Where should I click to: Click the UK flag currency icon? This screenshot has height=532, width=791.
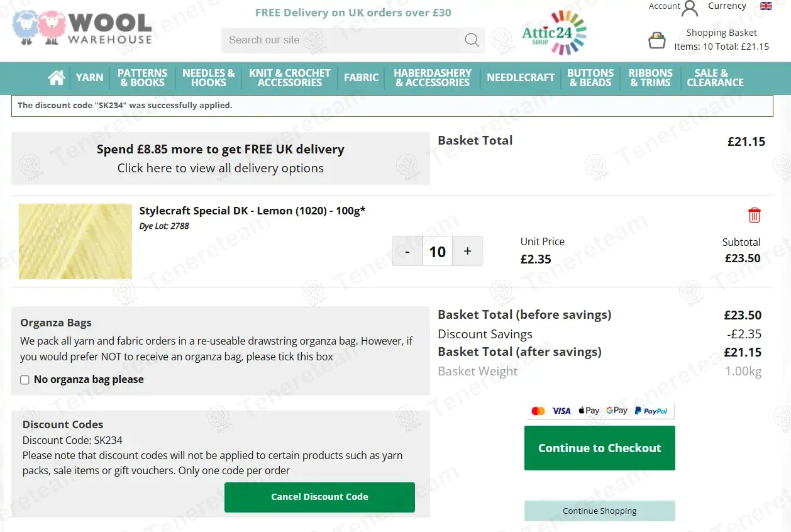coord(766,6)
